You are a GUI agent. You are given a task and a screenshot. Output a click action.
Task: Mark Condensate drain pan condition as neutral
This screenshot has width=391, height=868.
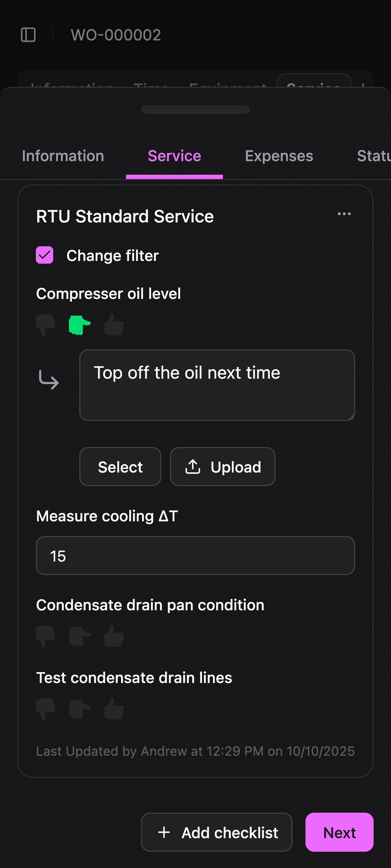click(x=80, y=636)
